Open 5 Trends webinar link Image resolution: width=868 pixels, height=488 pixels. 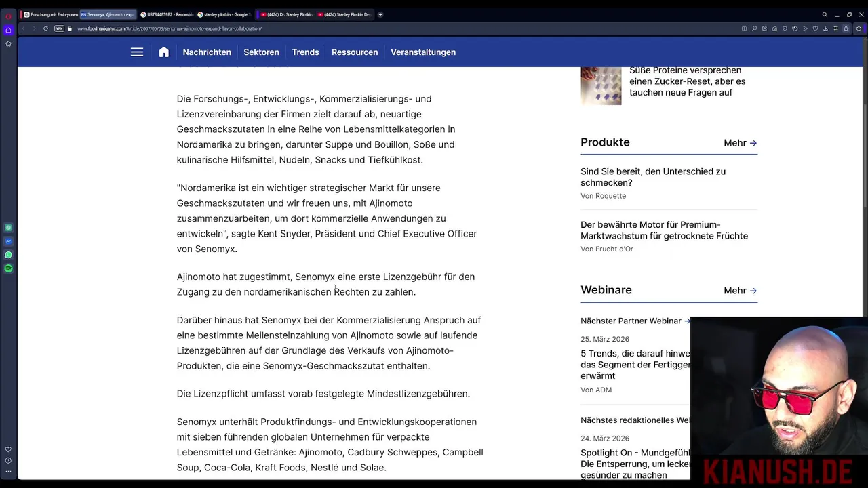(x=635, y=365)
